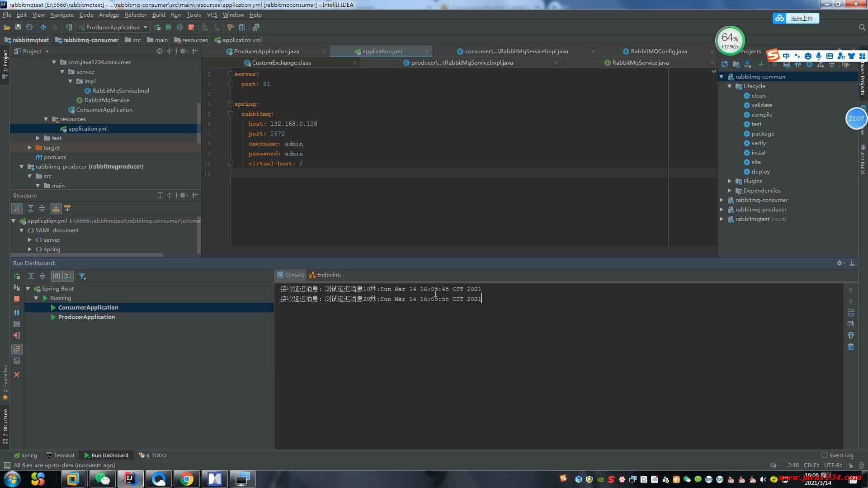
Task: Click the Windows Start button
Action: click(12, 479)
